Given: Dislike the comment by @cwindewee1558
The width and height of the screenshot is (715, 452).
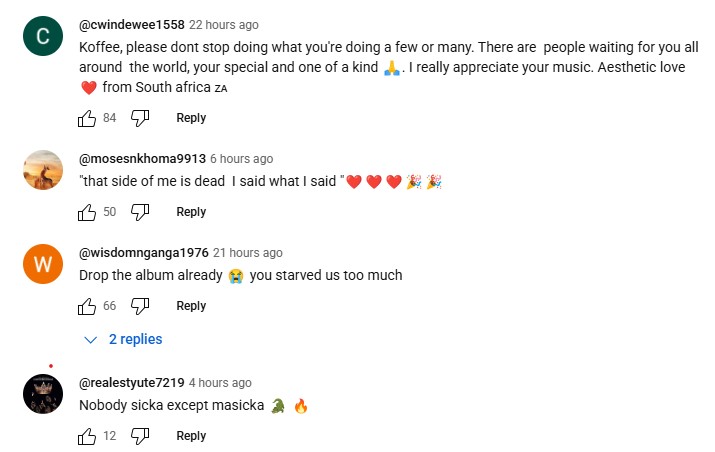Looking at the screenshot, I should tap(140, 118).
